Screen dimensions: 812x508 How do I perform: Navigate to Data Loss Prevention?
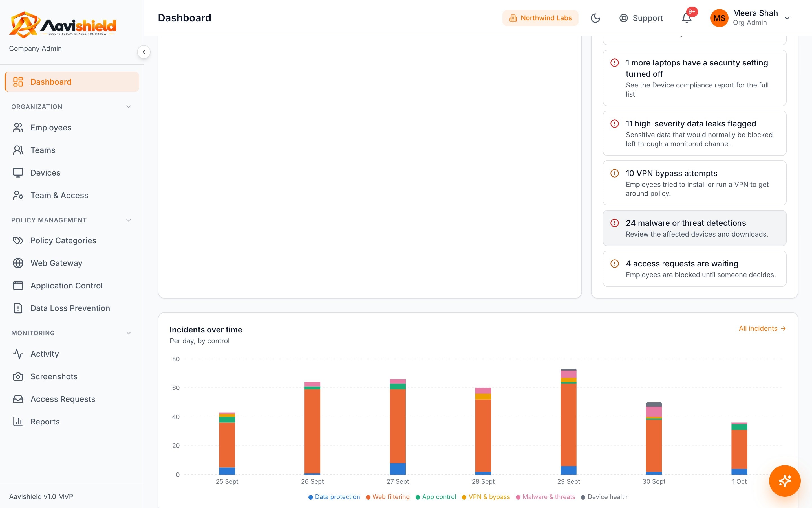click(72, 308)
